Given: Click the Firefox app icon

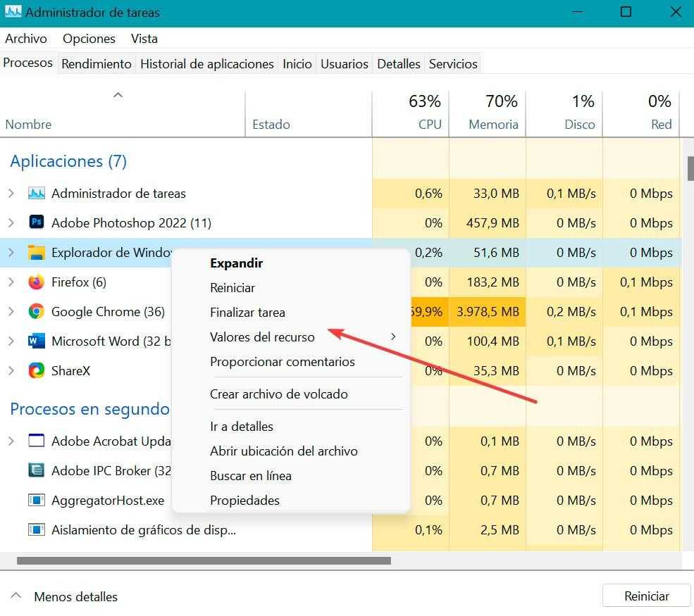Looking at the screenshot, I should pos(36,282).
